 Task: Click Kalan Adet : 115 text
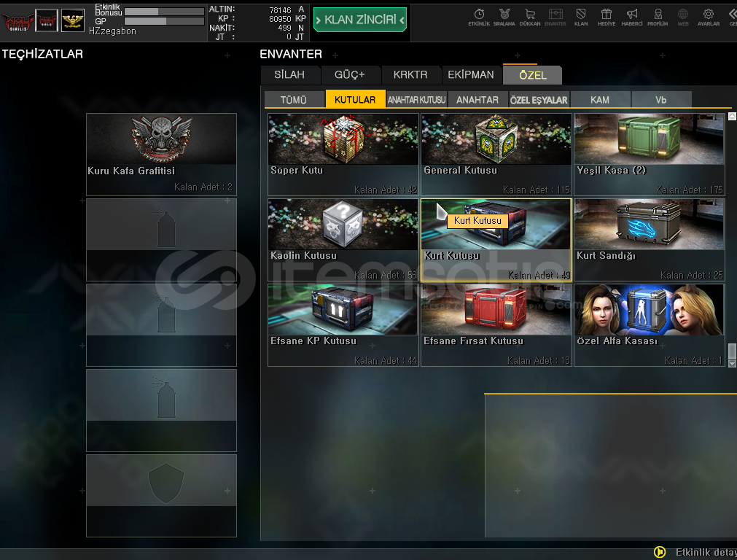pyautogui.click(x=537, y=190)
